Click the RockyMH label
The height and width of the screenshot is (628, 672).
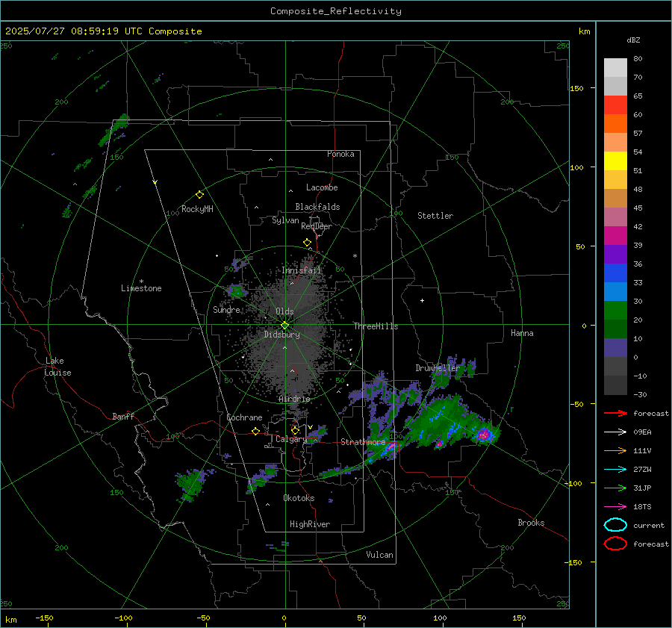click(197, 209)
